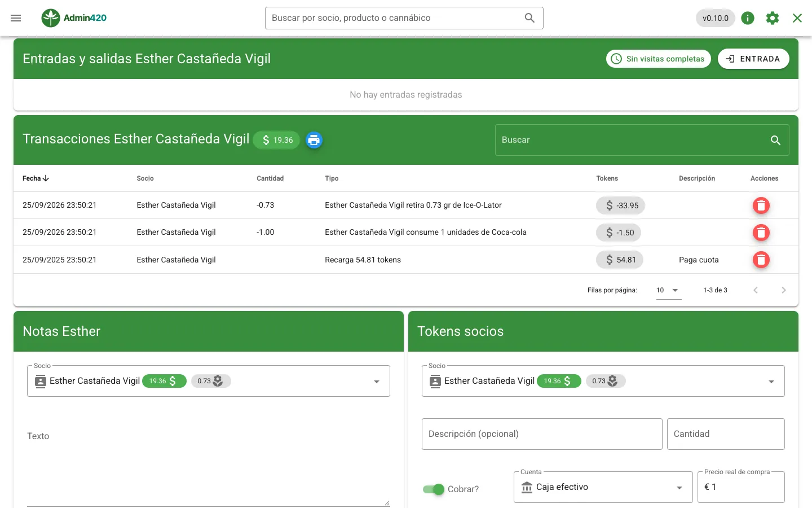Click the Tokens column header
Screen dimensions: 812x508
click(607, 178)
